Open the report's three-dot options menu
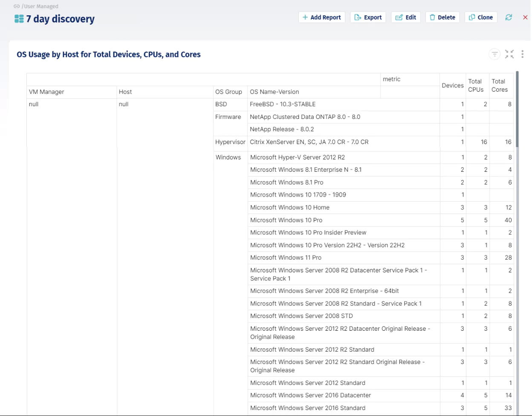Image resolution: width=532 pixels, height=416 pixels. tap(522, 54)
